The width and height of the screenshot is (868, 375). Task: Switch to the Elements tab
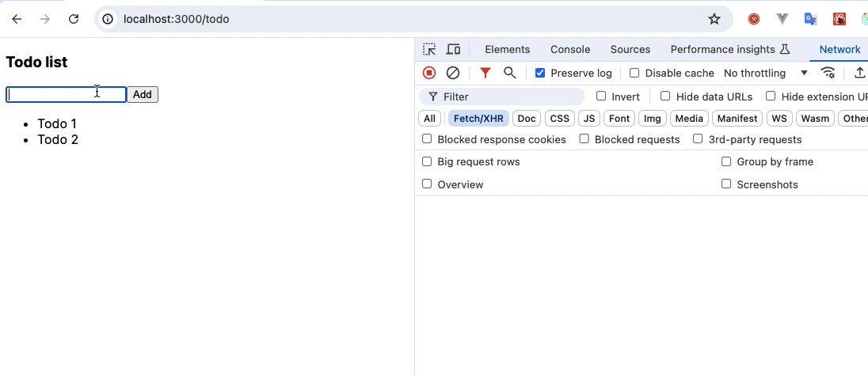click(x=507, y=49)
